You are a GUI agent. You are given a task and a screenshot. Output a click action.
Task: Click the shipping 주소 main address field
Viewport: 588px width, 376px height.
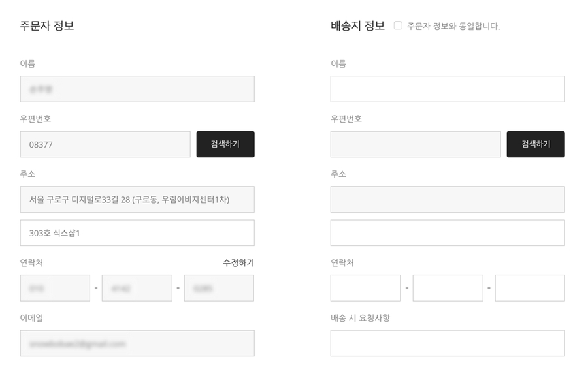(448, 199)
